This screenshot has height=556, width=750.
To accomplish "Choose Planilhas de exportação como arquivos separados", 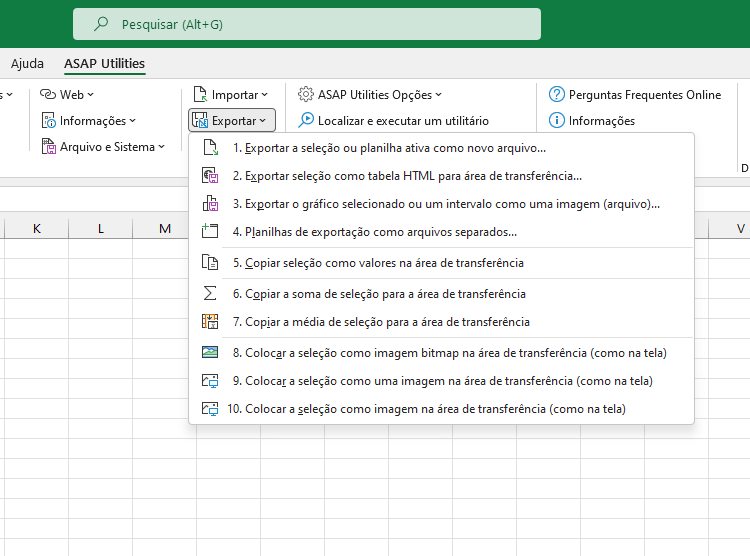I will 441,232.
